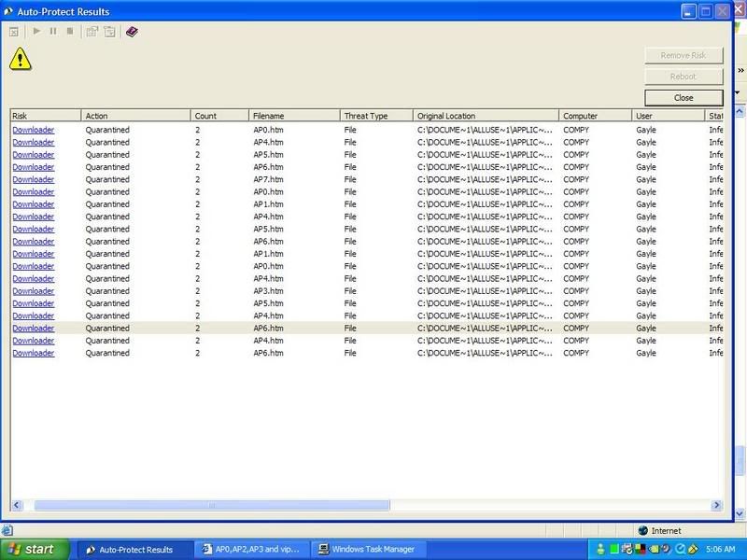
Task: Open Downloader link in highlighted AP6.htm row
Action: [x=33, y=329]
